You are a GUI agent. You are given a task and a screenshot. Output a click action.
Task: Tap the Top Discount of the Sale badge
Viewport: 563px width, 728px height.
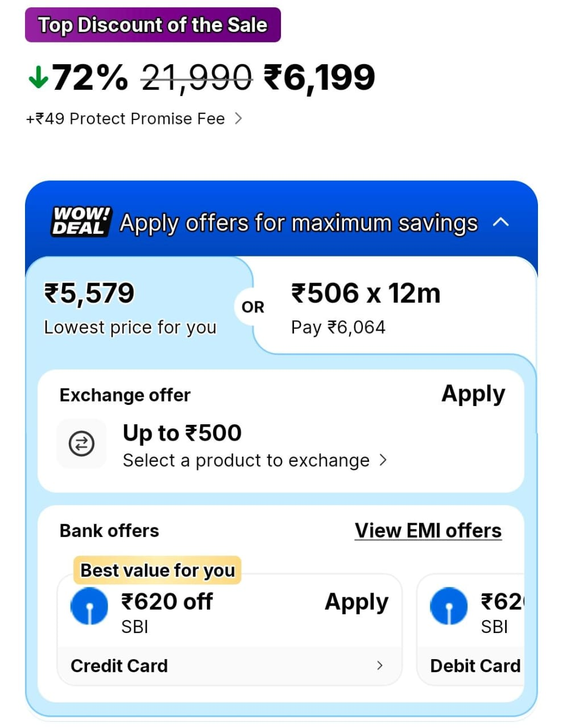pos(152,25)
